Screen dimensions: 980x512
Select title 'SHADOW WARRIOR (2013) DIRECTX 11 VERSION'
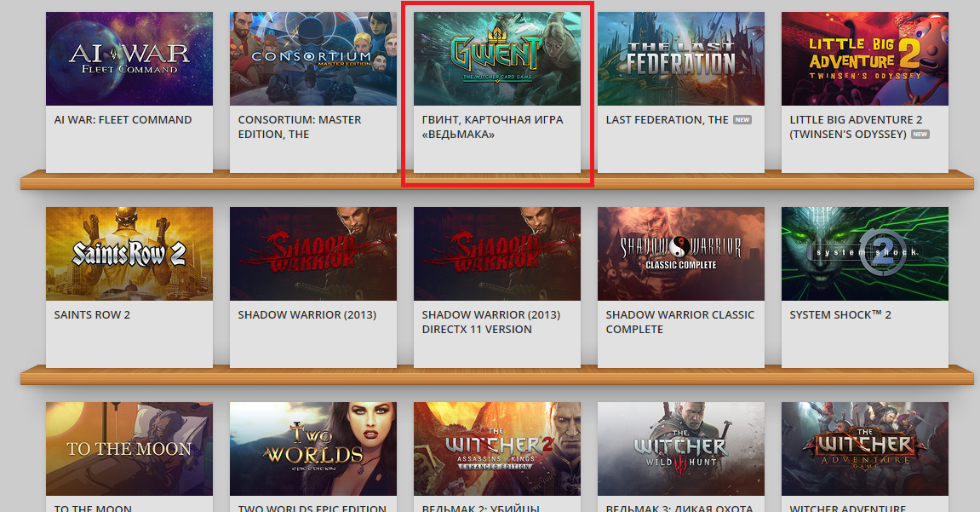pyautogui.click(x=490, y=322)
